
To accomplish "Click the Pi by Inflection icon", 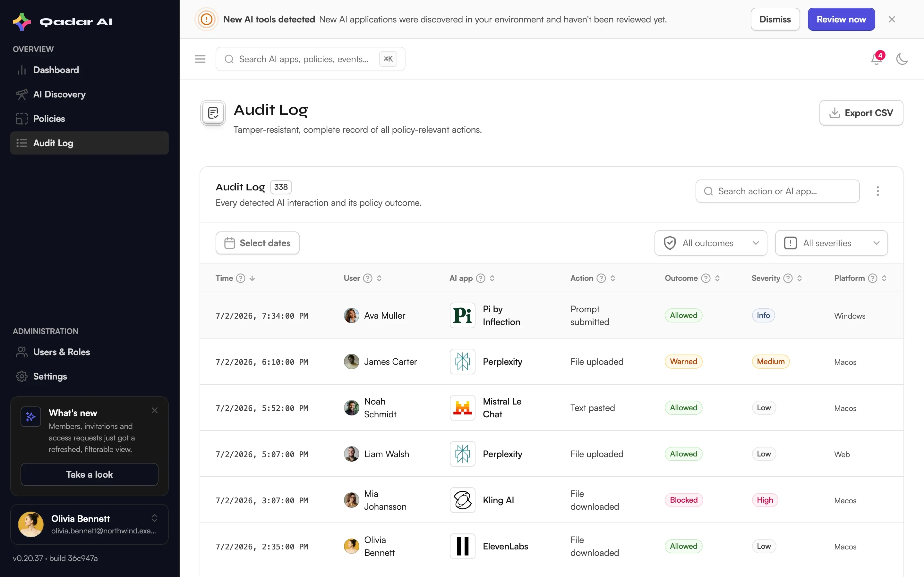I will coord(462,315).
